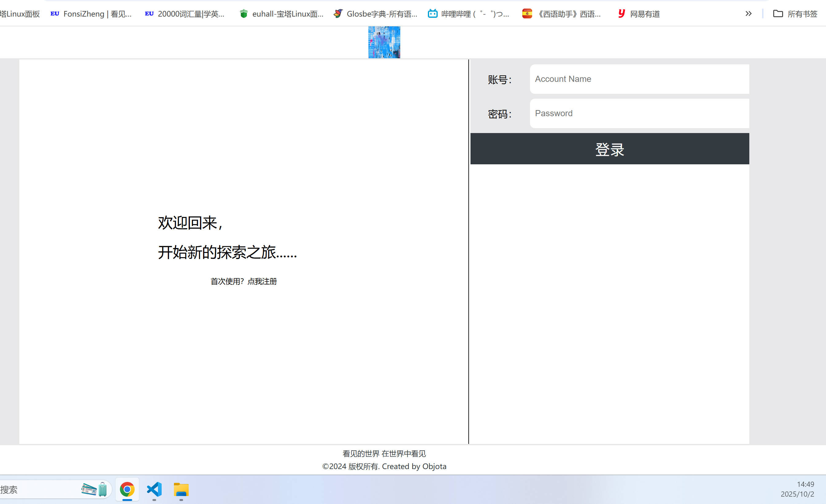This screenshot has height=504, width=826.
Task: Click the 首次使用？点我注册 link
Action: pyautogui.click(x=244, y=281)
